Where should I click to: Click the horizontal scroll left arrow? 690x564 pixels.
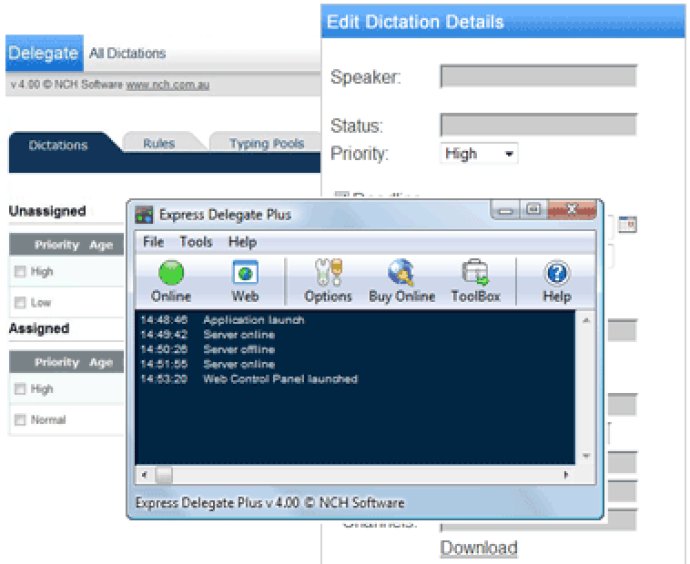(144, 475)
